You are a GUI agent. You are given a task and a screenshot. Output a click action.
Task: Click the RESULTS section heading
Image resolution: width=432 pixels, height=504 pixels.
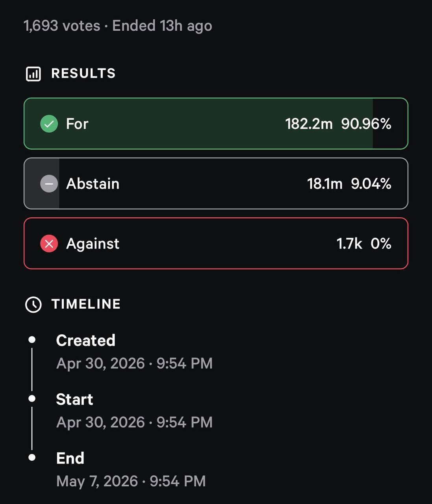click(x=83, y=73)
